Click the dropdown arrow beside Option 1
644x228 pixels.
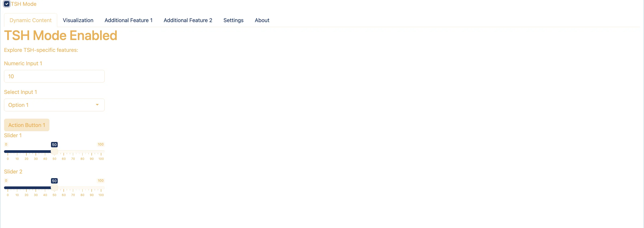pyautogui.click(x=97, y=105)
